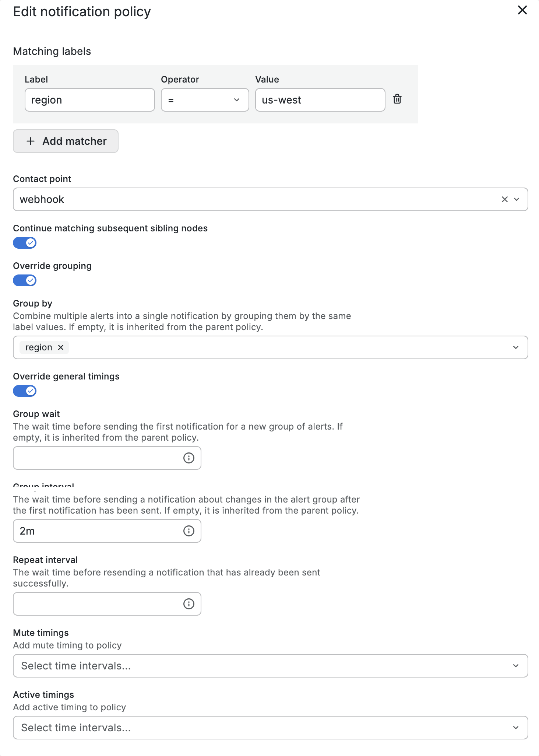Turn off Override general timings

(x=25, y=391)
